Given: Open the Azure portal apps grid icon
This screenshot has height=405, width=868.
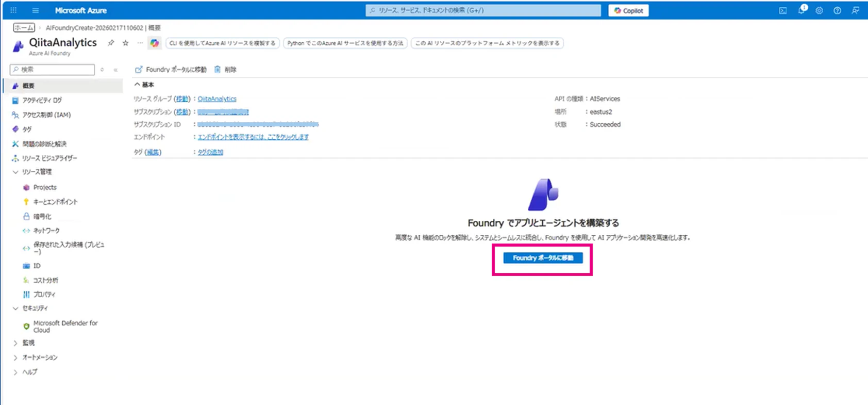Looking at the screenshot, I should tap(13, 10).
